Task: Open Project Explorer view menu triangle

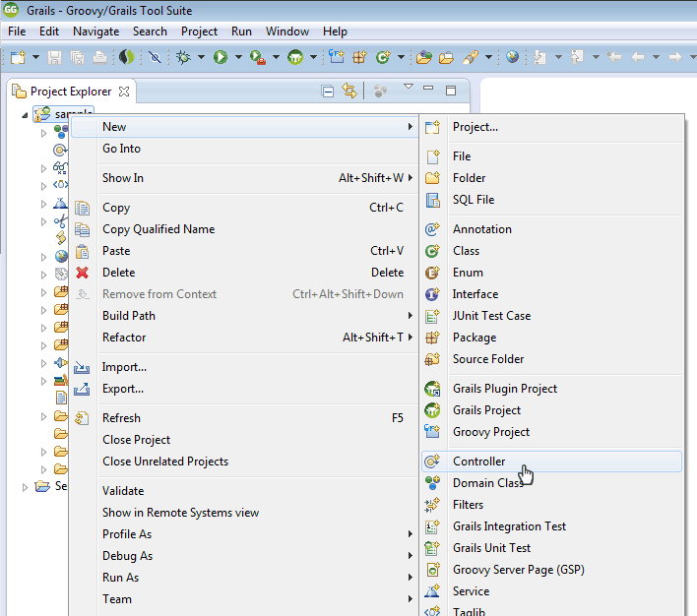Action: tap(409, 87)
